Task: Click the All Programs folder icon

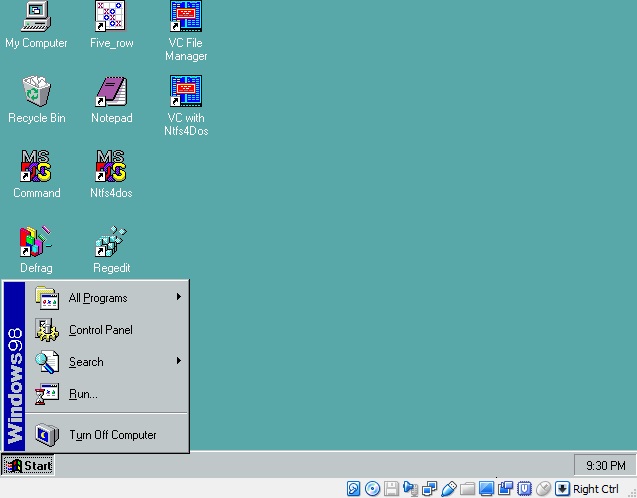Action: pyautogui.click(x=47, y=298)
